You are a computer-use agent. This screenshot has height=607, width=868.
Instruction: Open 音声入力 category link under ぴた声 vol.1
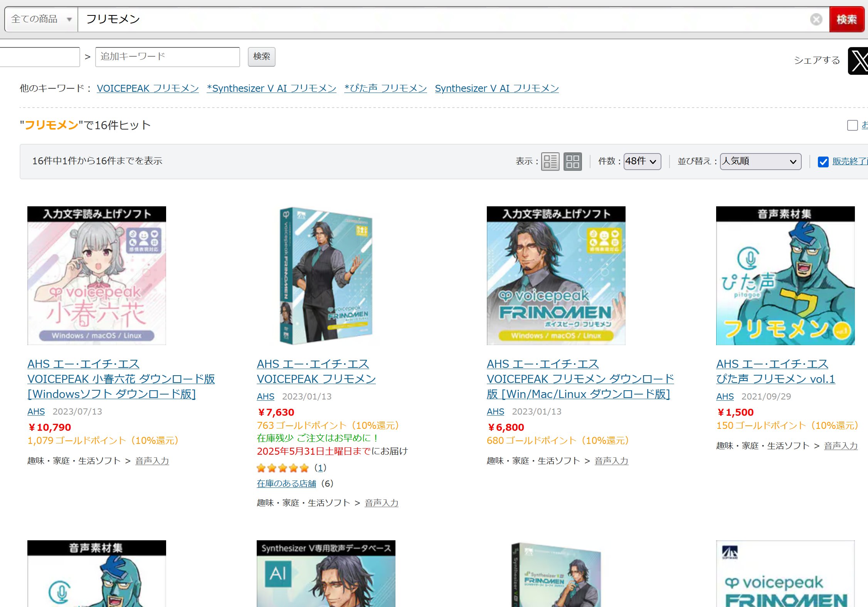[x=841, y=446]
